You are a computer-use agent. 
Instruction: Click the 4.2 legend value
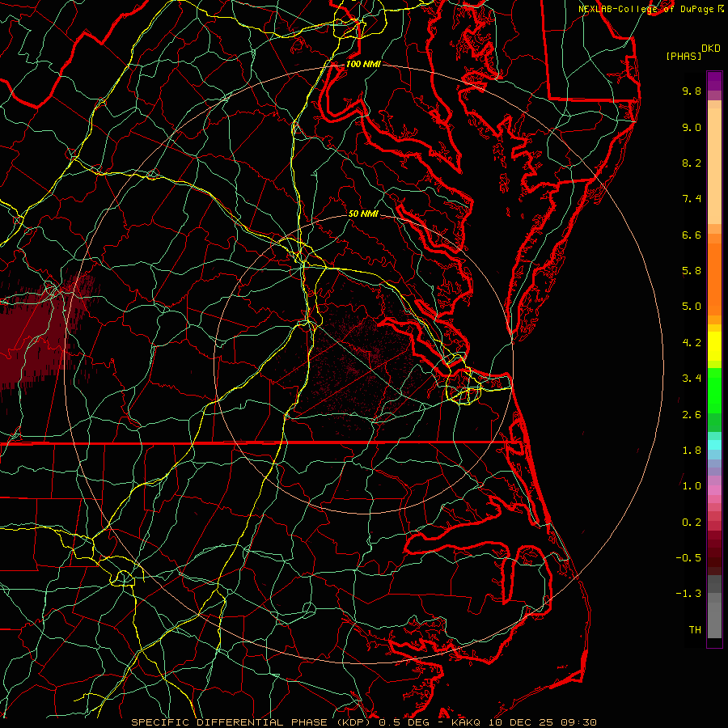tap(692, 343)
